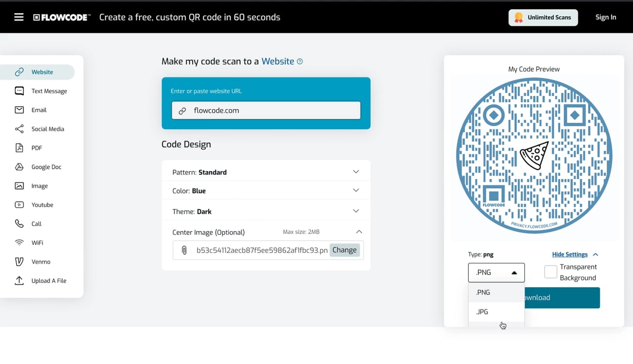Open the hamburger menu icon
The image size is (633, 364).
19,17
